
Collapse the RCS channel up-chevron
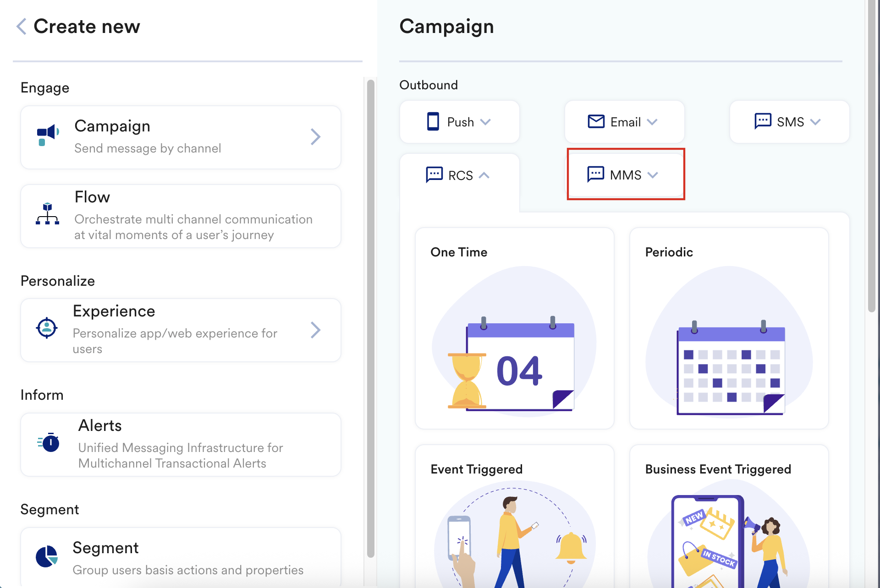484,175
